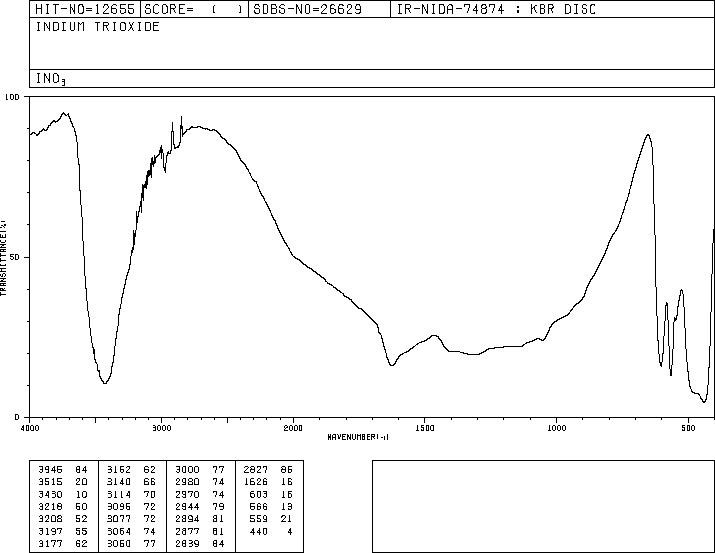Click the spectrum dip near 1626 wavenumber

[392, 365]
